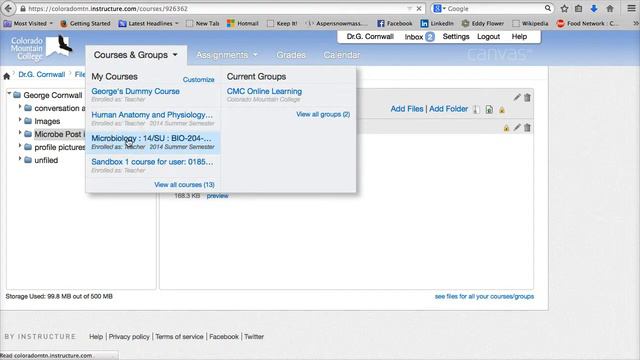Image resolution: width=640 pixels, height=360 pixels.
Task: Click the download folder page icon
Action: 489,109
